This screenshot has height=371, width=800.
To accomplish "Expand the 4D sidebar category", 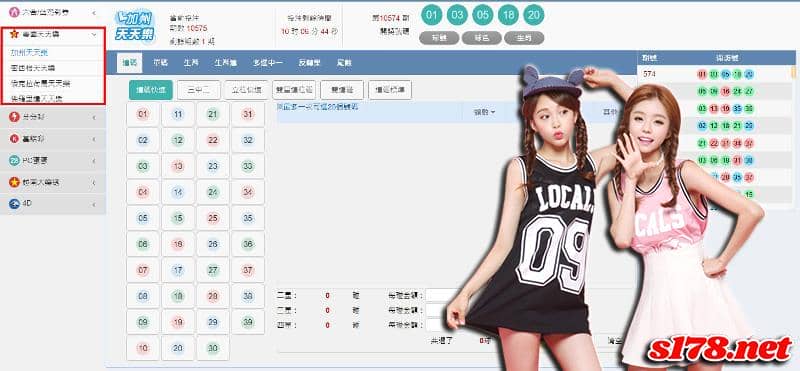I will pyautogui.click(x=94, y=204).
